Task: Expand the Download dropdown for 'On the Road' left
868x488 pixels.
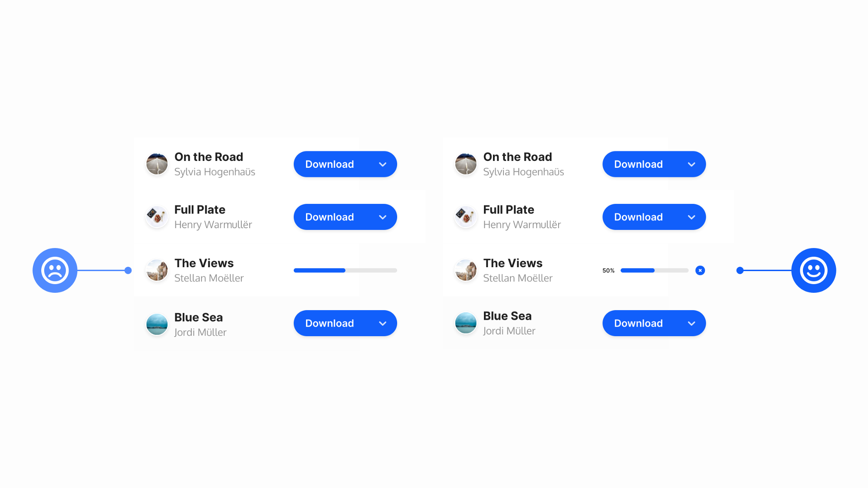Action: [x=382, y=164]
